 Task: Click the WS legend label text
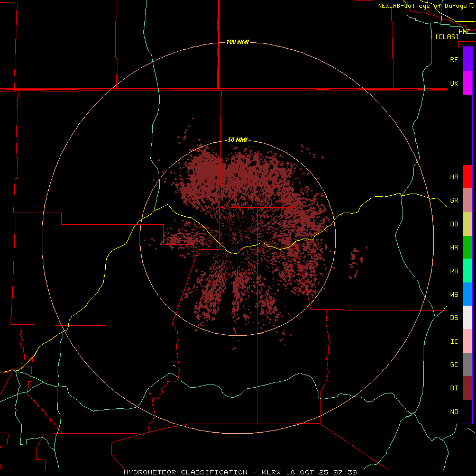454,294
